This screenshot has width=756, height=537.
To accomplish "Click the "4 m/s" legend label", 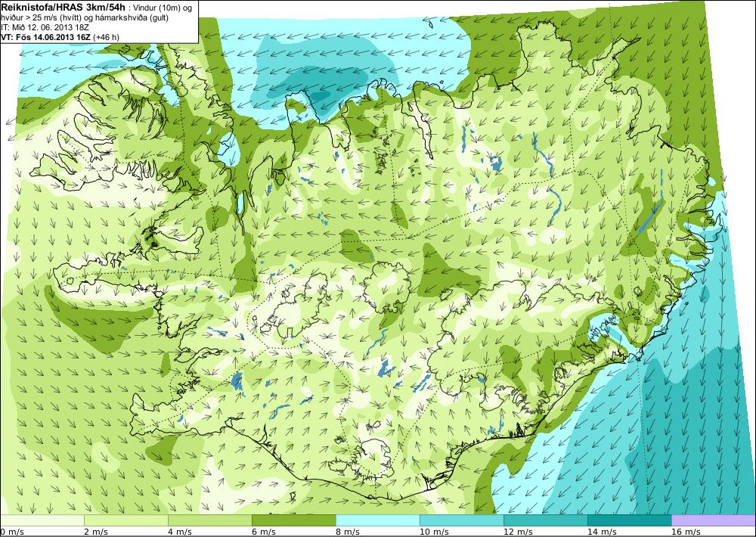I will (x=179, y=532).
